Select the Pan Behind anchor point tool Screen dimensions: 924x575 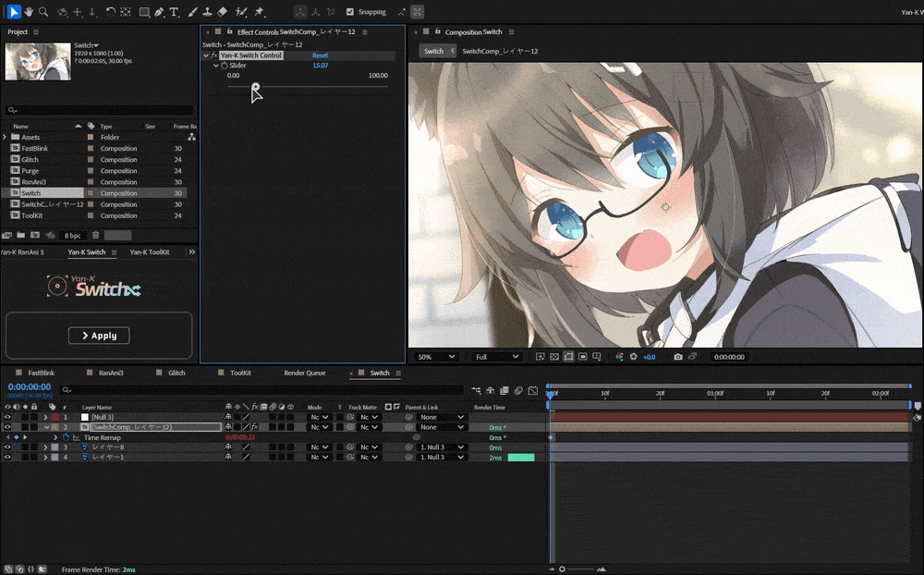pyautogui.click(x=126, y=11)
